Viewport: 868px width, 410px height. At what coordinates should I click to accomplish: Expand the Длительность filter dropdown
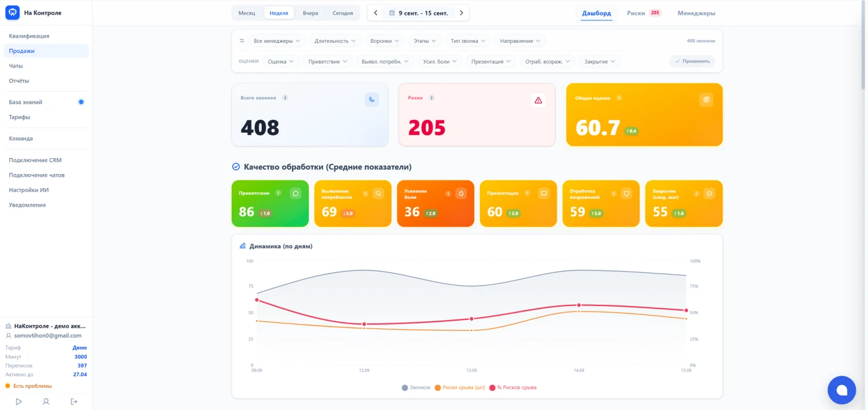[335, 41]
